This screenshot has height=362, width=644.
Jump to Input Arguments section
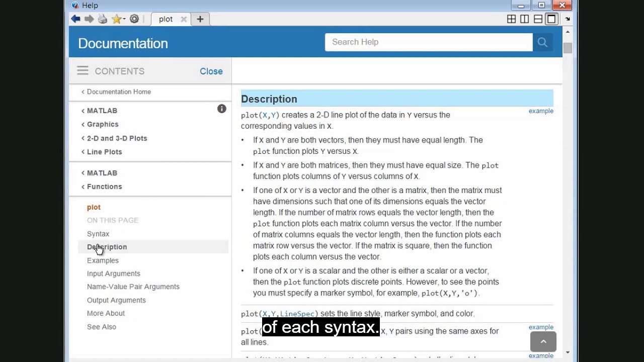pyautogui.click(x=114, y=274)
